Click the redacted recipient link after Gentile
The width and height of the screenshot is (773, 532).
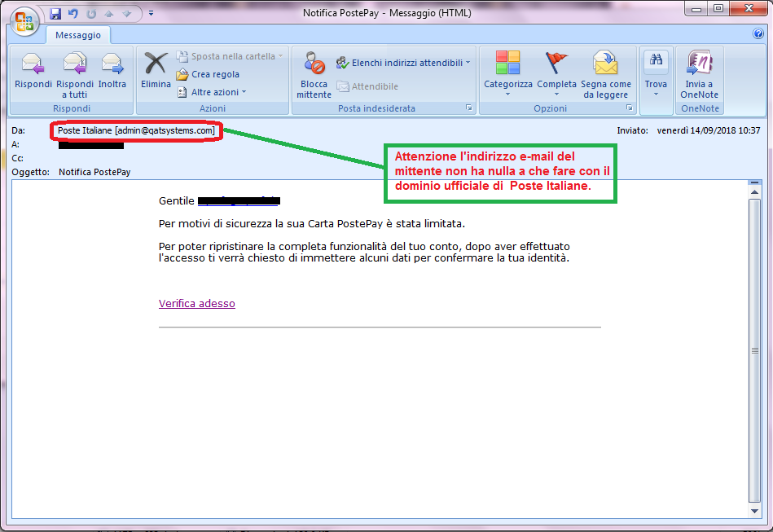click(x=239, y=200)
